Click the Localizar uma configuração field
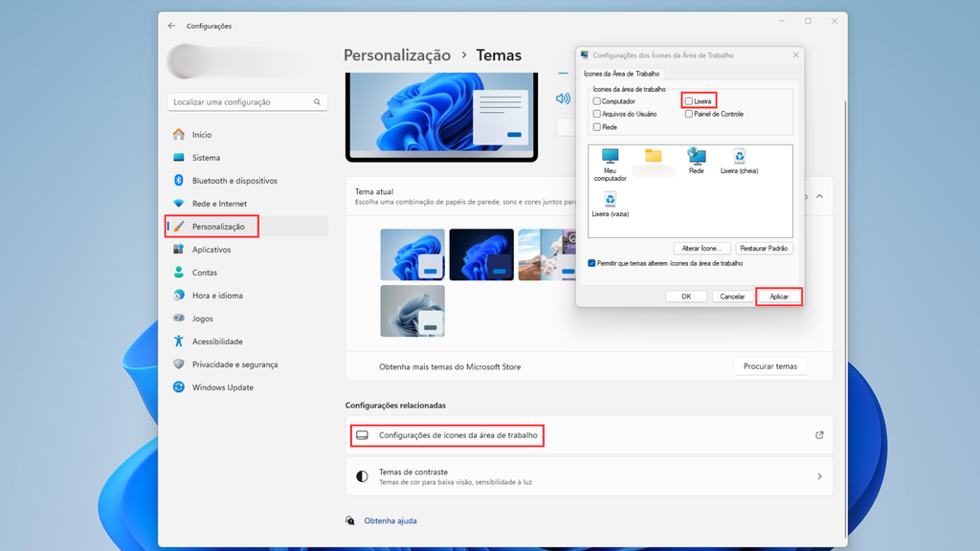 248,101
